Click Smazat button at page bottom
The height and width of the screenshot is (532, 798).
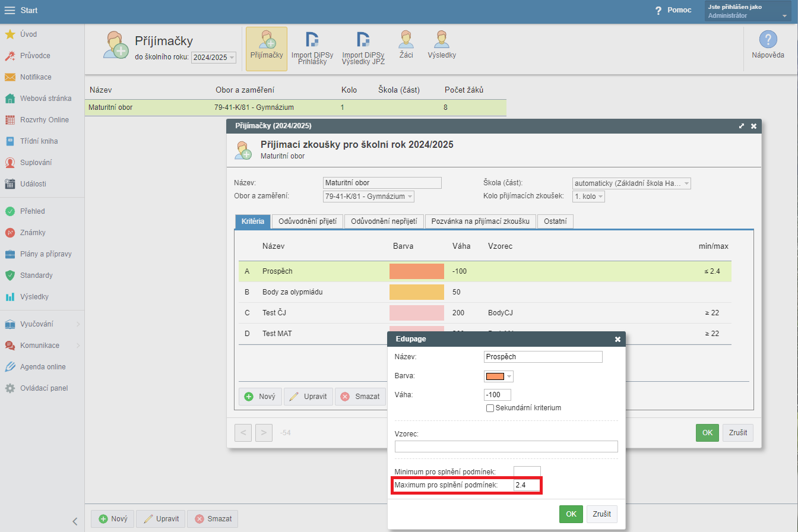(212, 519)
